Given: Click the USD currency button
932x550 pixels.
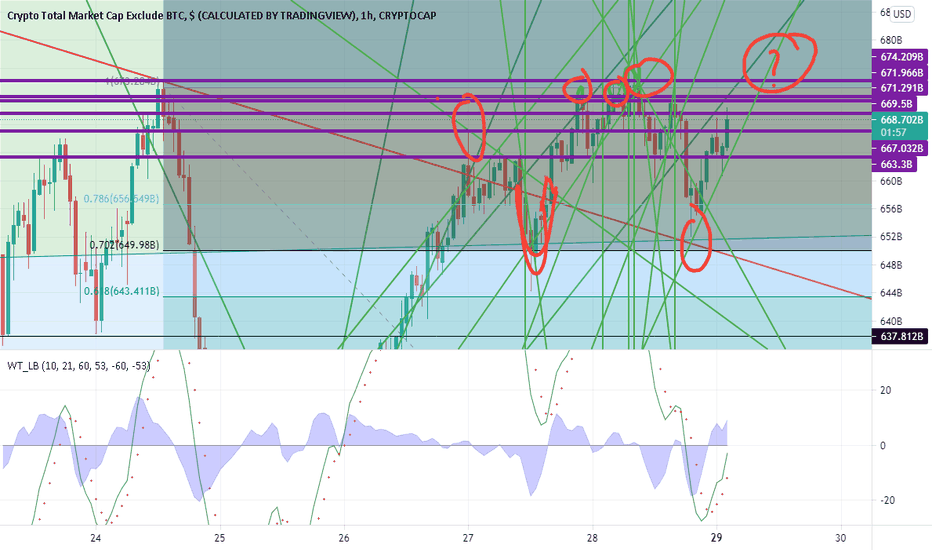Looking at the screenshot, I should [x=902, y=14].
